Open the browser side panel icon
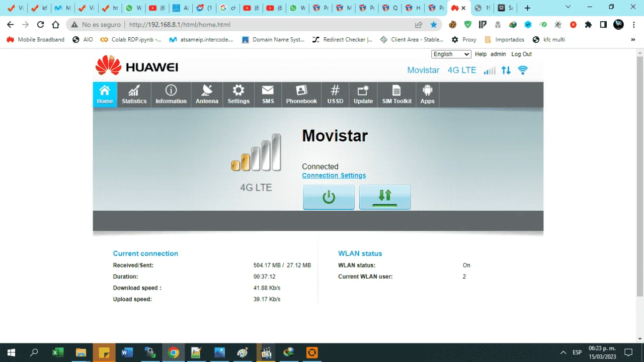The height and width of the screenshot is (362, 644). tap(603, 24)
